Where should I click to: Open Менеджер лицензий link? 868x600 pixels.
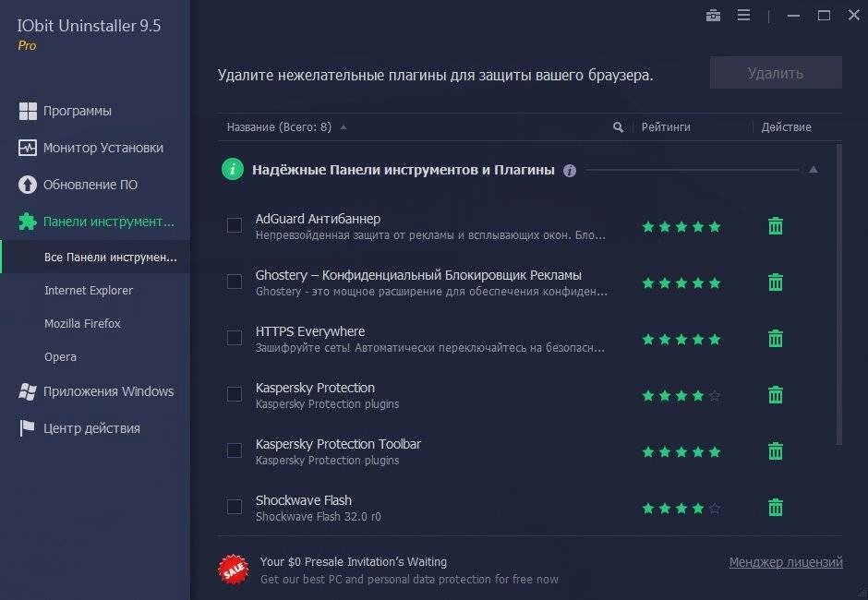(786, 562)
